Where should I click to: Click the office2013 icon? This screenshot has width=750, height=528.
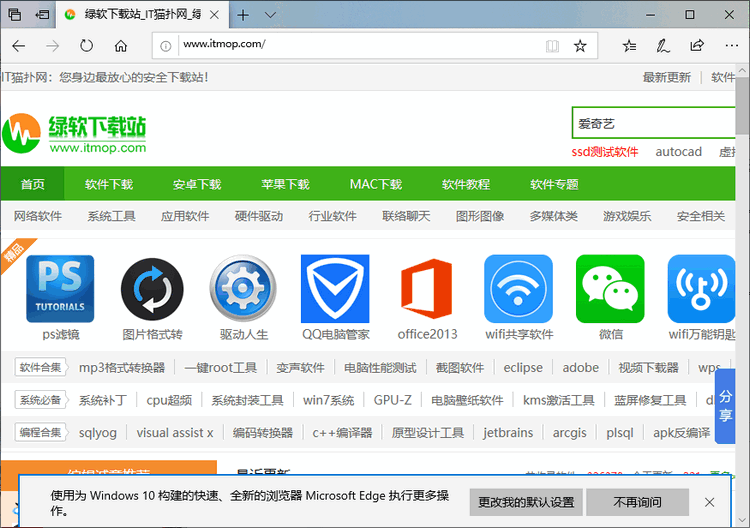[427, 289]
